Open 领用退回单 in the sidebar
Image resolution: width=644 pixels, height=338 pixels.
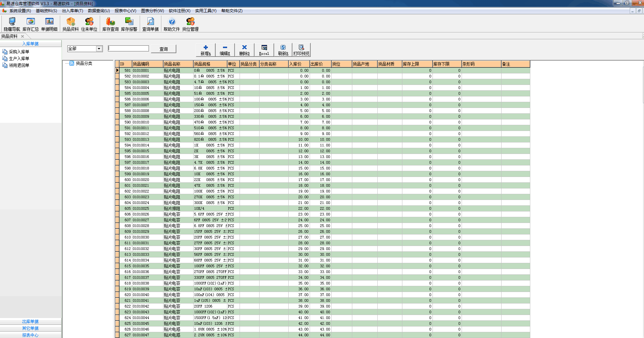19,65
